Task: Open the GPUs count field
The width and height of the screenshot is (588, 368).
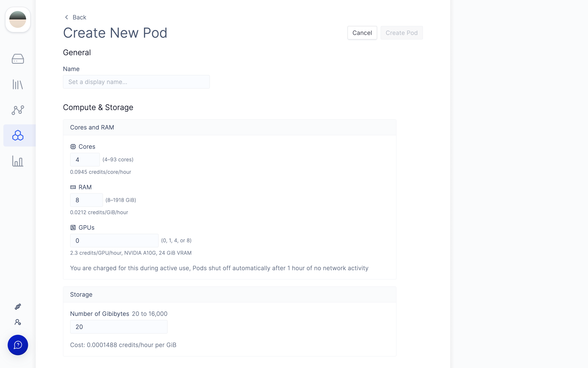Action: pos(114,241)
